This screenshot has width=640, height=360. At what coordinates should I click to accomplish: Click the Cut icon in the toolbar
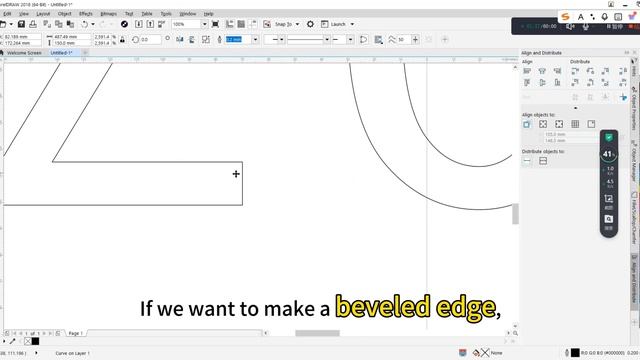pos(47,24)
